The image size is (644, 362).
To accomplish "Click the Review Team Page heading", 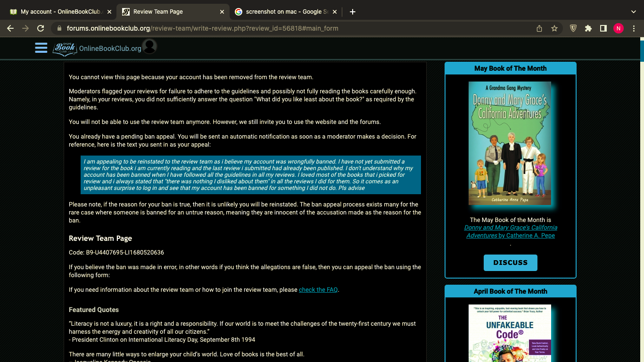I will (x=100, y=239).
